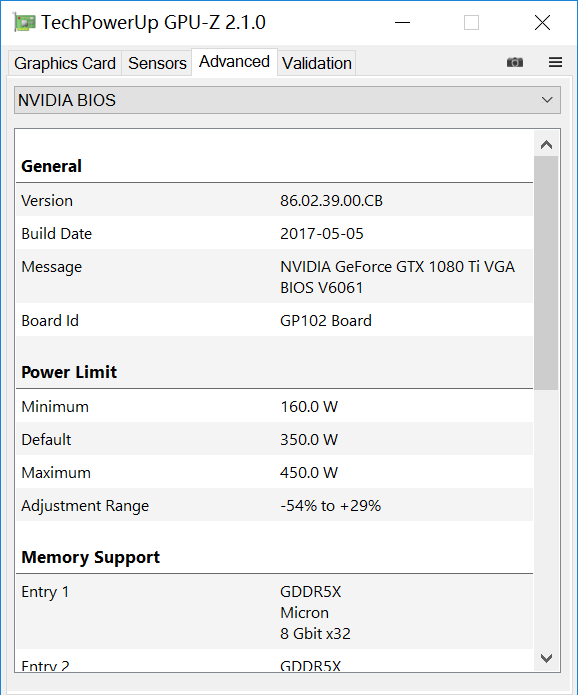
Task: Click the Power Limit section header
Action: [x=69, y=372]
